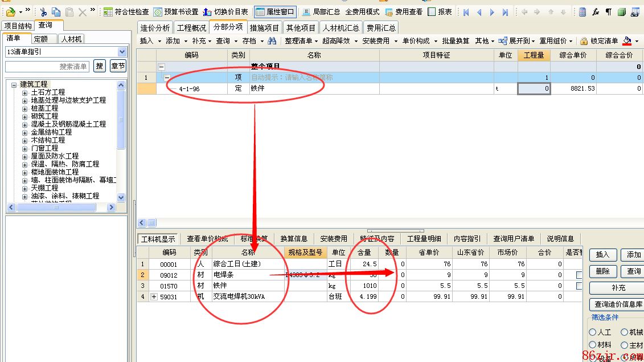Open the calculator tool icon
Image resolution: width=644 pixels, height=362 pixels.
tap(583, 11)
